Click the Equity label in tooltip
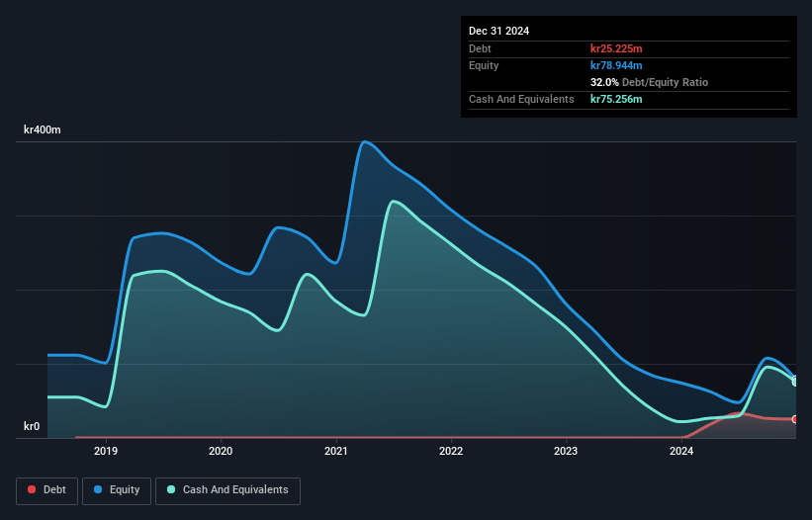The height and width of the screenshot is (520, 812). 484,65
